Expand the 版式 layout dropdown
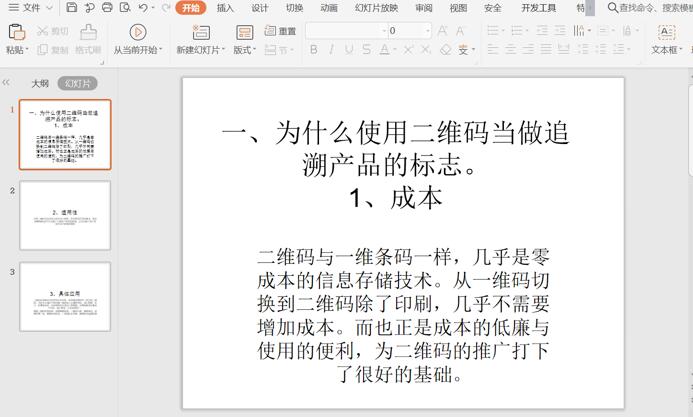 coord(245,50)
